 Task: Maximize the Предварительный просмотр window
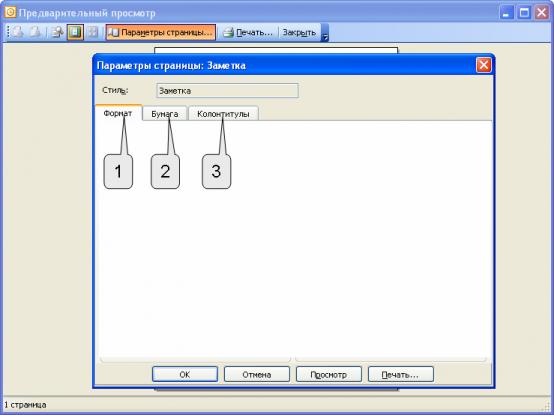[x=524, y=13]
